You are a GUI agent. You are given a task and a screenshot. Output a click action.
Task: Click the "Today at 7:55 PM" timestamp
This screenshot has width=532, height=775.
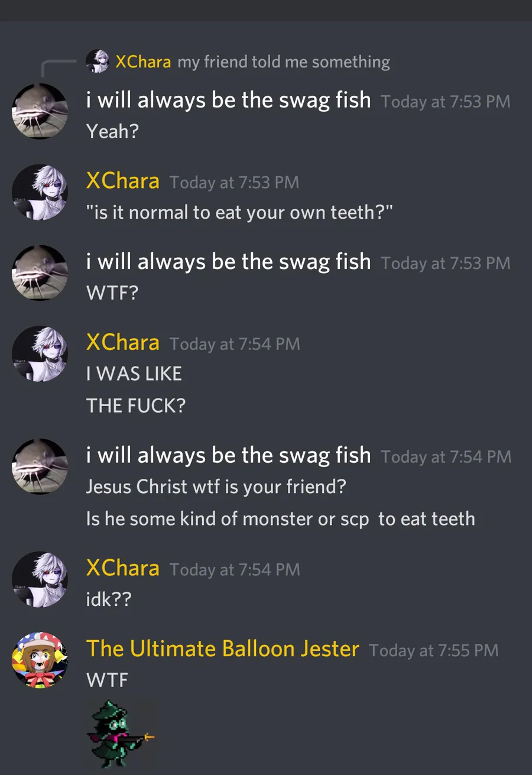click(433, 650)
